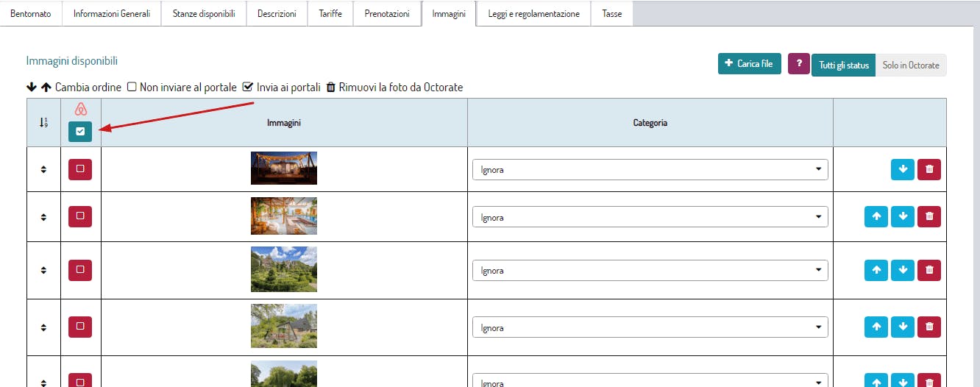Click reorder handle of the indoor pool photo row
980x387 pixels.
(43, 217)
